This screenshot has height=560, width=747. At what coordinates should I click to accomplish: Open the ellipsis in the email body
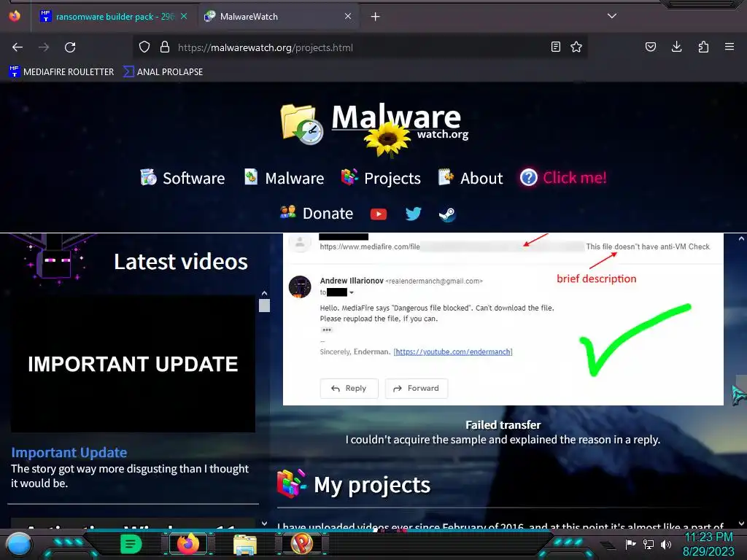(326, 330)
